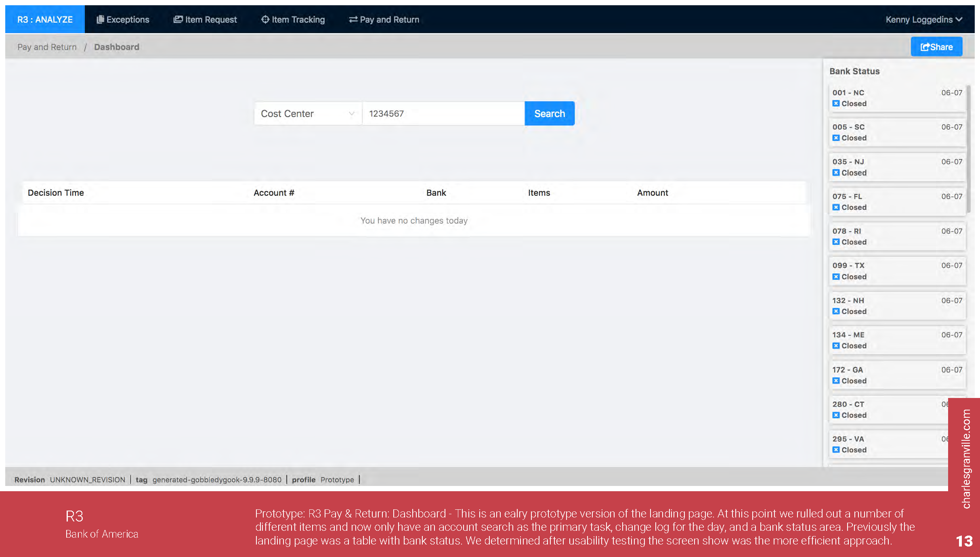Viewport: 980px width, 557px height.
Task: Click the Amount column header
Action: click(652, 193)
